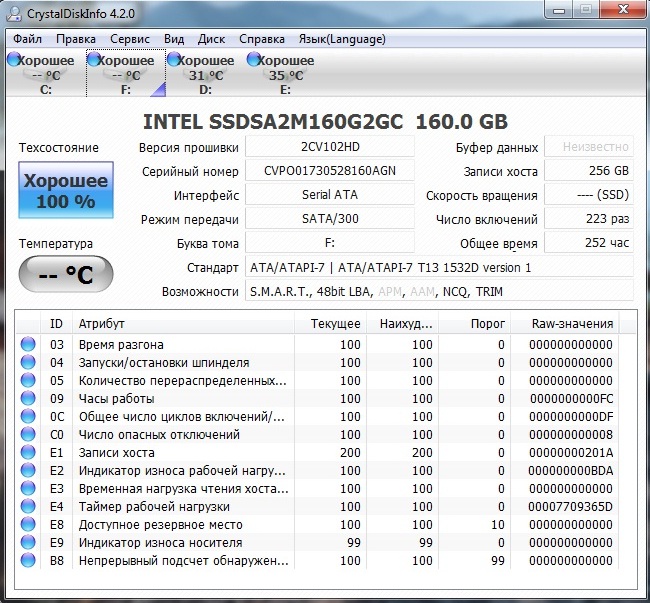Image resolution: width=650 pixels, height=603 pixels.
Task: Click the ATA/ATAPI-7 standard field
Action: pos(439,267)
